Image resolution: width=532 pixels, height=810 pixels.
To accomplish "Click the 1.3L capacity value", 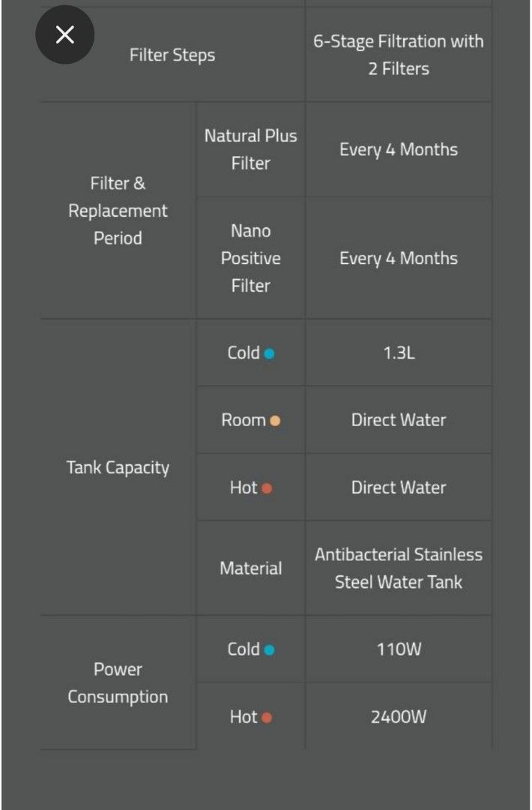I will (399, 352).
